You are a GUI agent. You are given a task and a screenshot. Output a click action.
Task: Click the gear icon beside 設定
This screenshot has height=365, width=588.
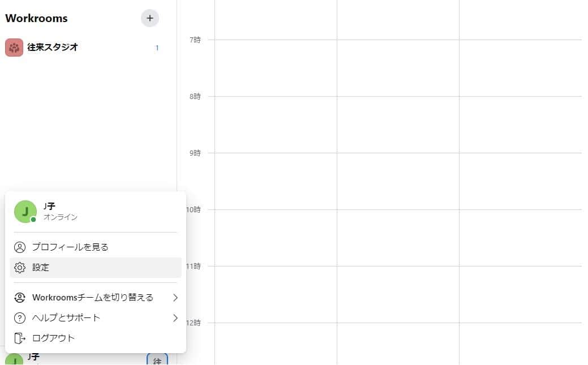(20, 268)
